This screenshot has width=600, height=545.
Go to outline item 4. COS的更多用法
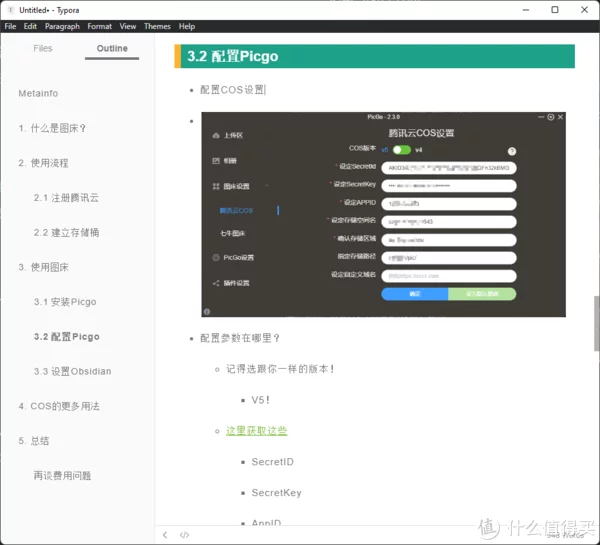coord(59,406)
